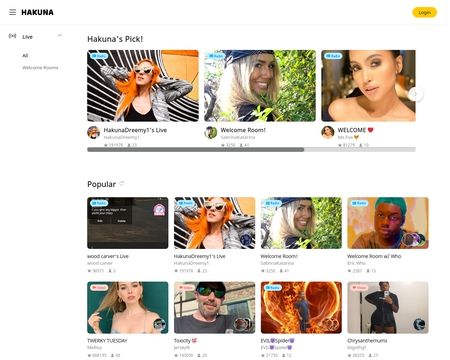Open "HakunaDreemy1's Live" title in Hakuna's Pick
Screen dimensions: 450x360
(135, 130)
